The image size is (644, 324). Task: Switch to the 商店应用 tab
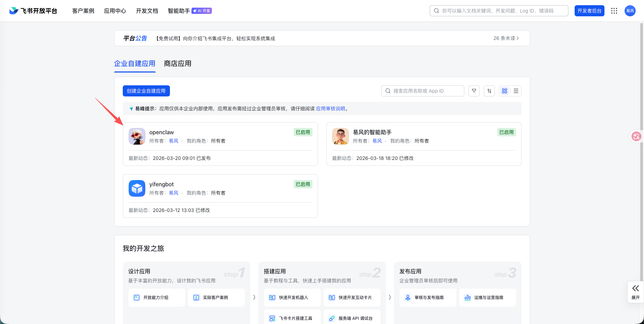177,64
